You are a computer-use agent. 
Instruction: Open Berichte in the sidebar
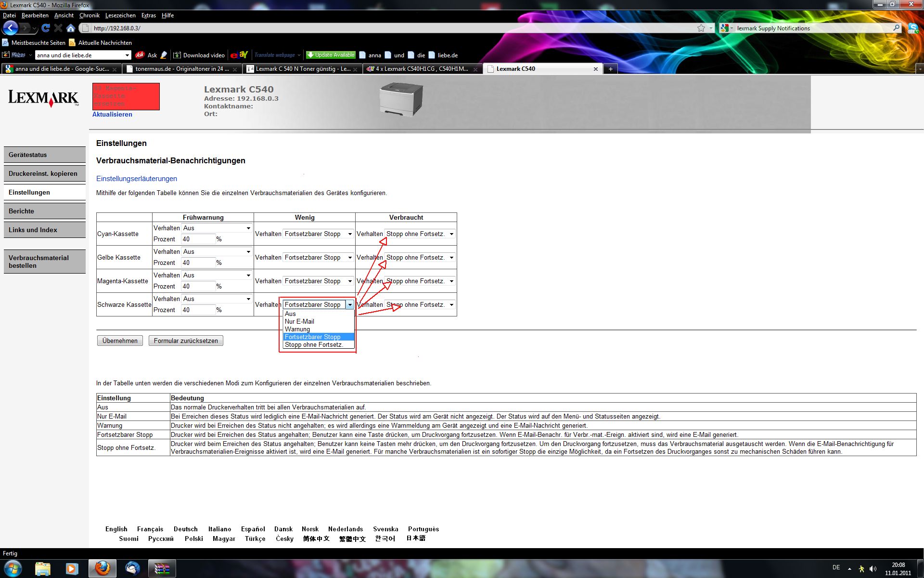click(x=45, y=211)
